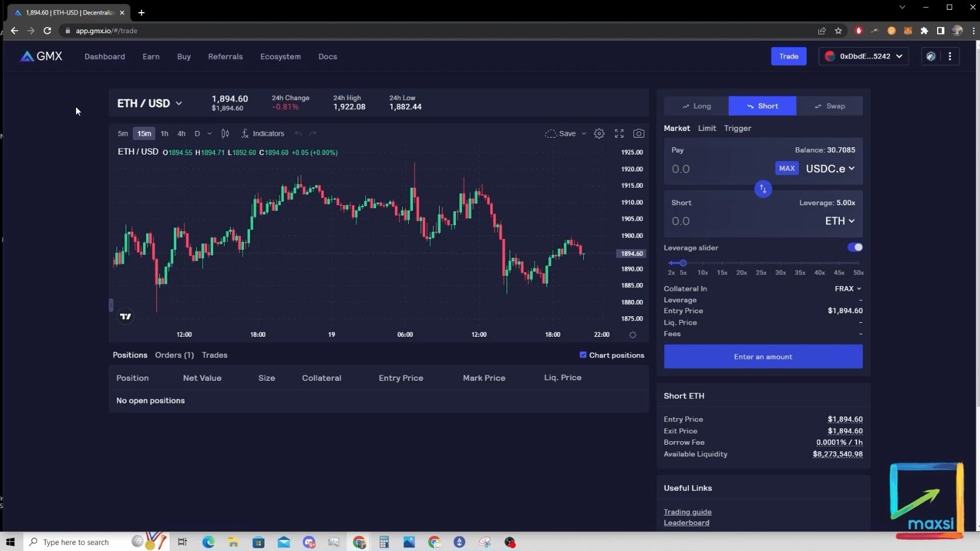Click the Pay amount input field
980x551 pixels.
point(719,169)
